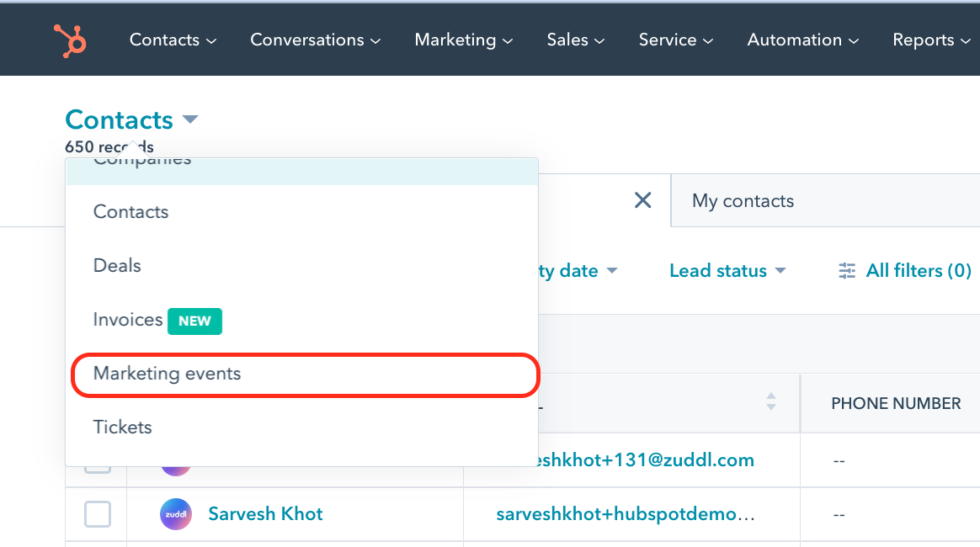Expand the Lead status filter
This screenshot has height=547, width=980.
click(x=727, y=271)
